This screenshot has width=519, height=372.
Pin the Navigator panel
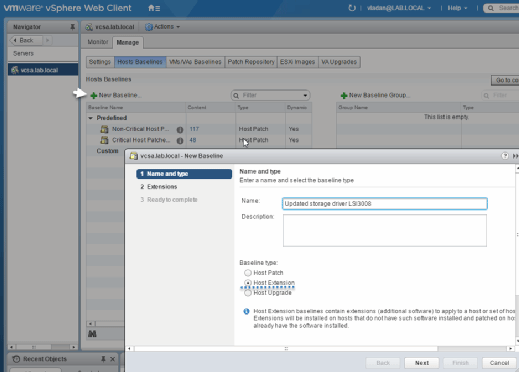[x=72, y=27]
